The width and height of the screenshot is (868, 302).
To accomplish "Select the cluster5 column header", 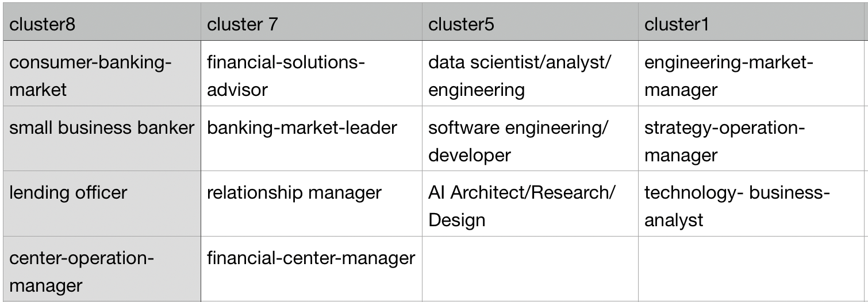I will click(x=529, y=24).
